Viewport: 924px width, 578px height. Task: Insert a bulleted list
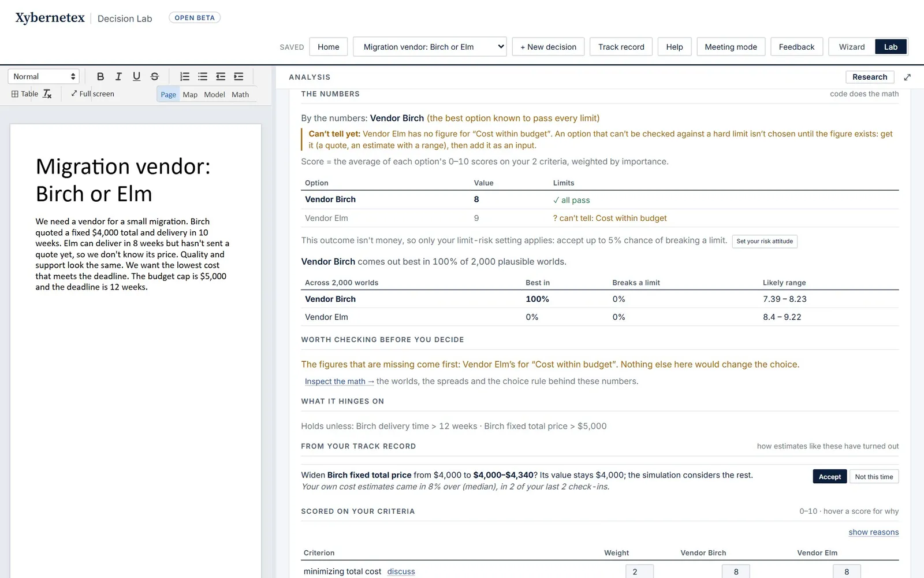203,76
